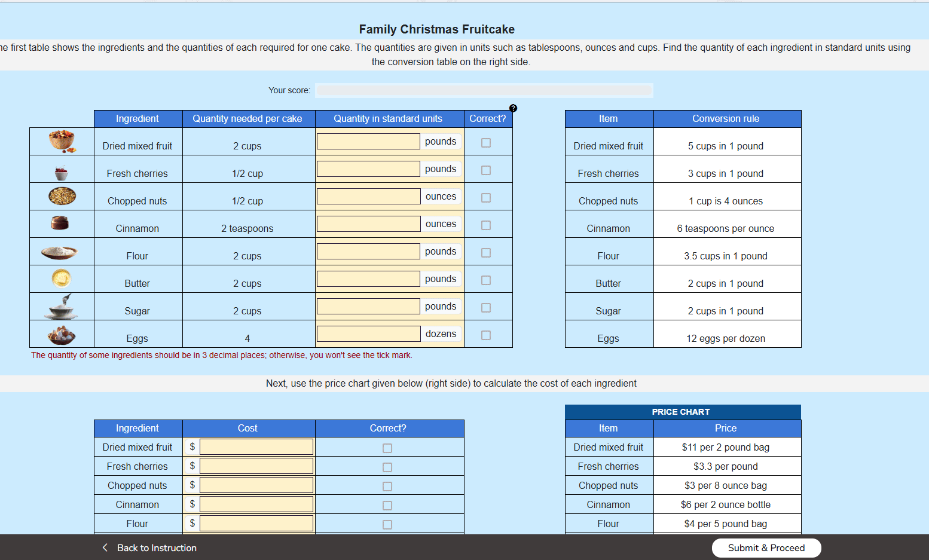This screenshot has width=929, height=560.
Task: Click the eggs basket icon
Action: [x=61, y=333]
